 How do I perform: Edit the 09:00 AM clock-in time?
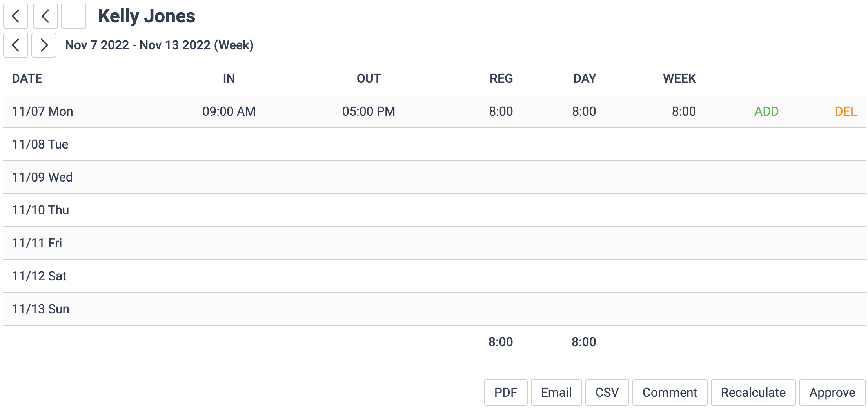click(x=229, y=111)
